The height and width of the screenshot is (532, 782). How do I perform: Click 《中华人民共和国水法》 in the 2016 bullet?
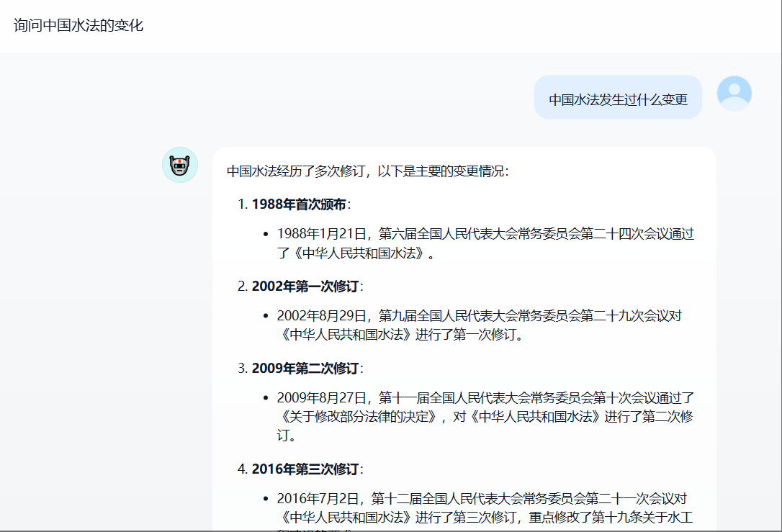(x=346, y=518)
